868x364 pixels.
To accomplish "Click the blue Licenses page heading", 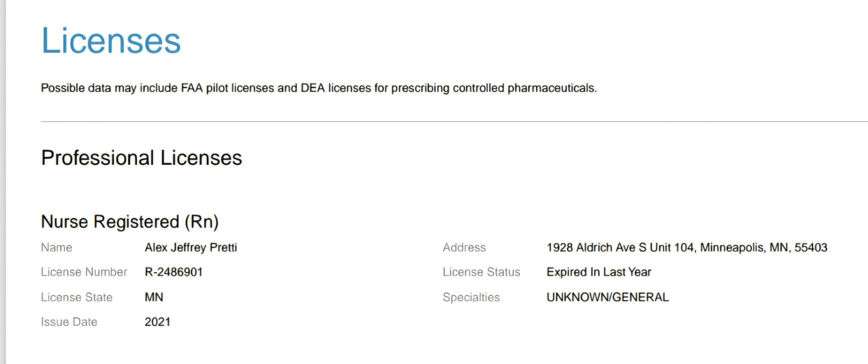I will tap(111, 40).
